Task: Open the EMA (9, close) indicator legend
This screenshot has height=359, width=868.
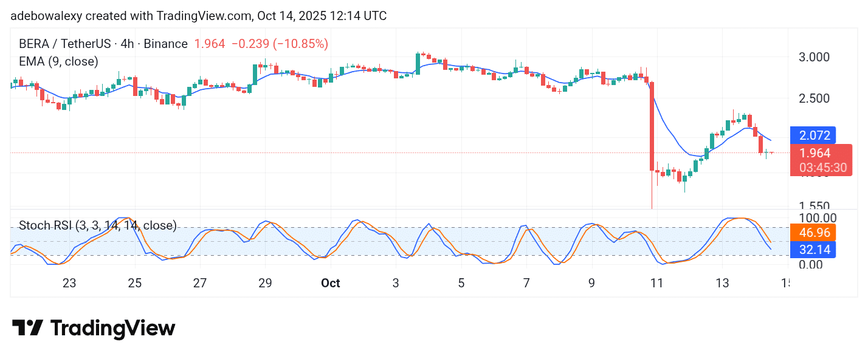Action: click(58, 61)
